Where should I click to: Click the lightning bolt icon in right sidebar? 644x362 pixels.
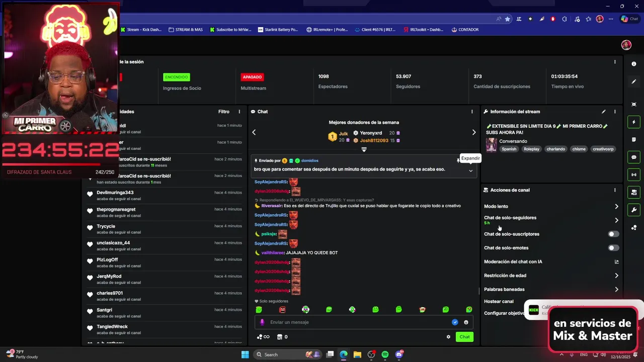tap(634, 122)
